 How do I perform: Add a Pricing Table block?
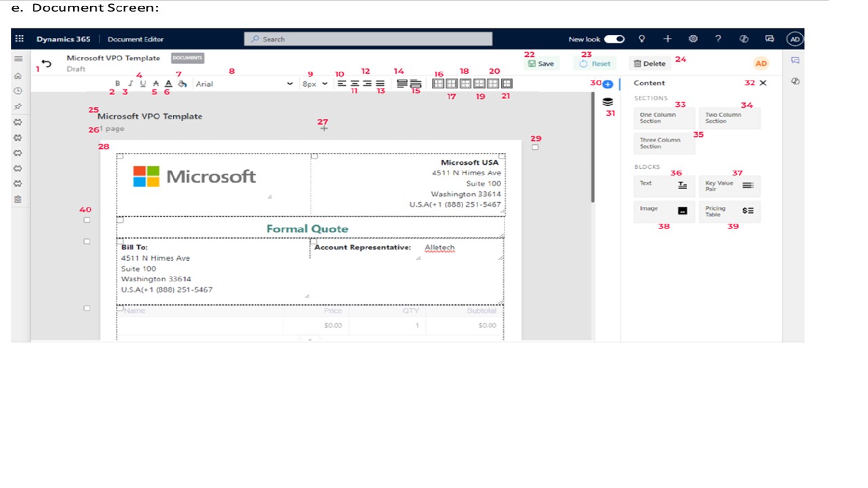click(730, 211)
